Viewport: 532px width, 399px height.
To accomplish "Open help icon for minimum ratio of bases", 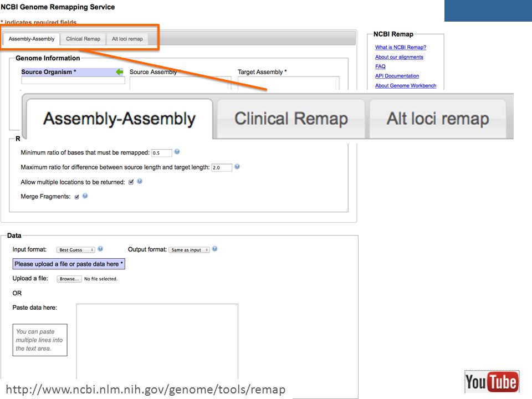I will coord(177,152).
